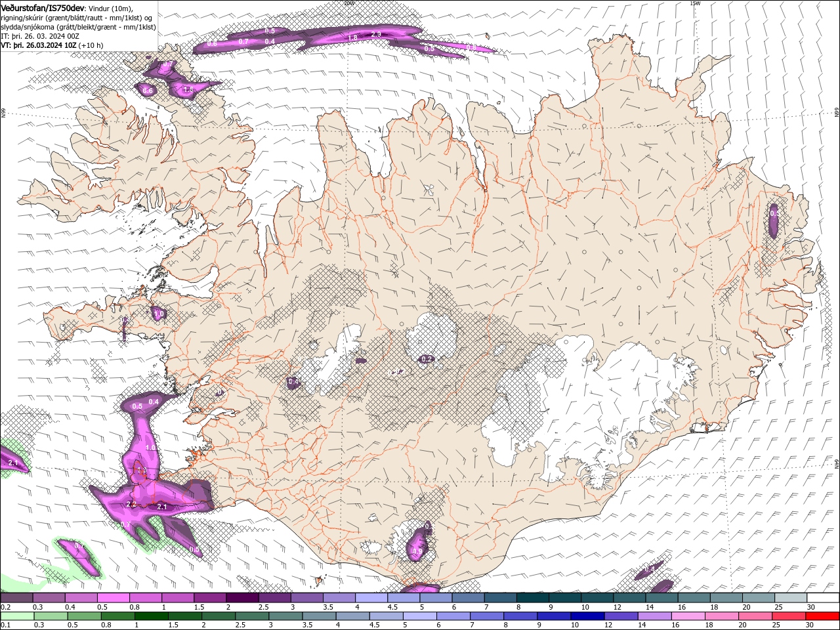
Task: Click the 'slydda/snjókoma' legend description line
Action: [78, 27]
